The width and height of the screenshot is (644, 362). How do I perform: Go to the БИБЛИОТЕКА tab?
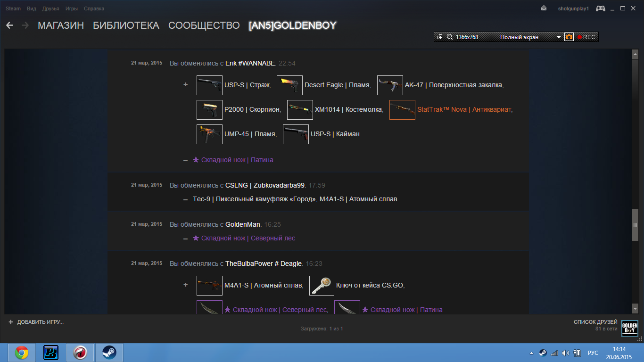(126, 25)
